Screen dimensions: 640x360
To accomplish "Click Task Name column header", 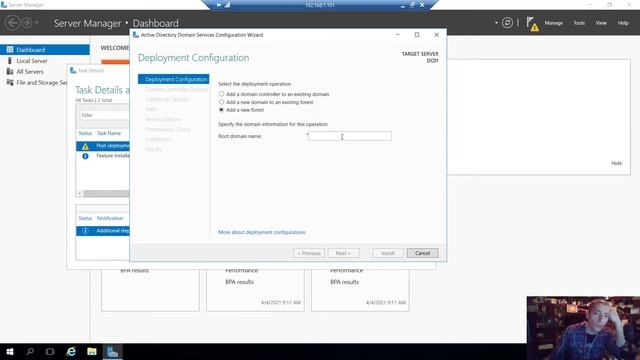I will point(109,133).
